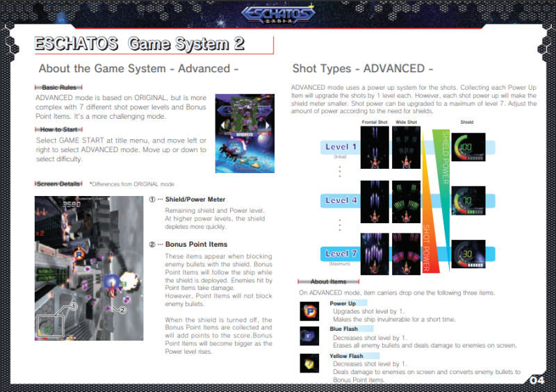Click 'Upgrades shot level by 1.' text
The image size is (556, 392).
[x=368, y=311]
